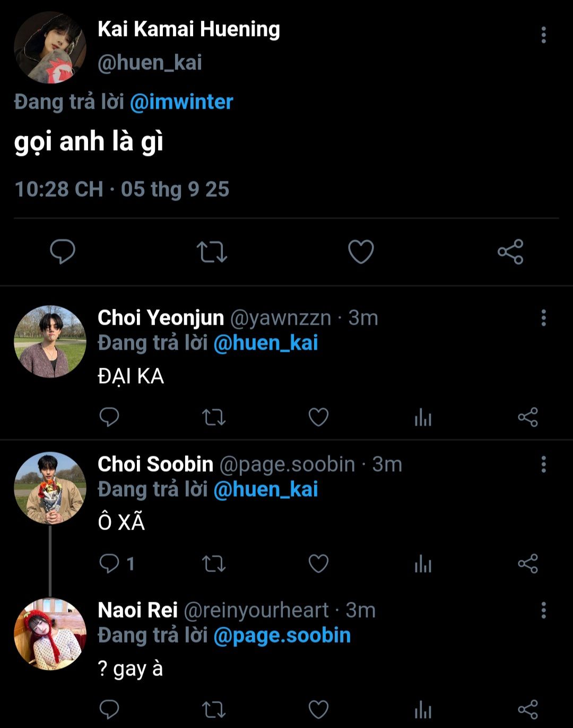
Task: Open the @imwinter mention link
Action: [181, 102]
